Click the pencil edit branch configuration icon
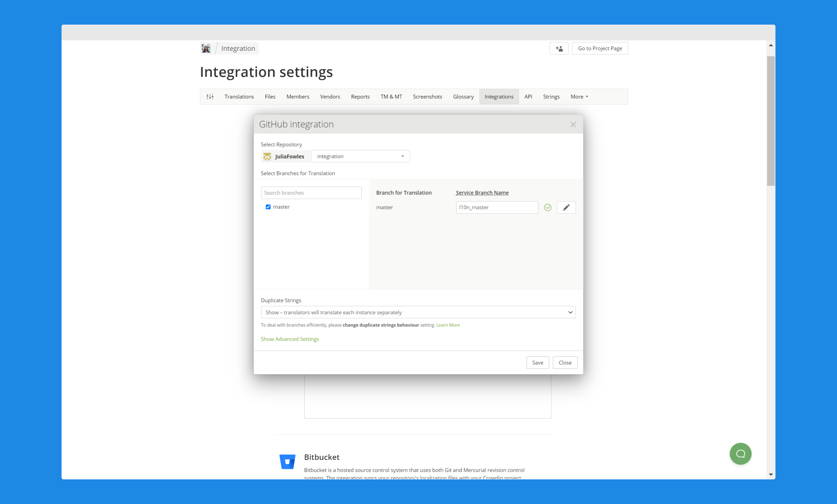Image resolution: width=837 pixels, height=504 pixels. coord(566,207)
